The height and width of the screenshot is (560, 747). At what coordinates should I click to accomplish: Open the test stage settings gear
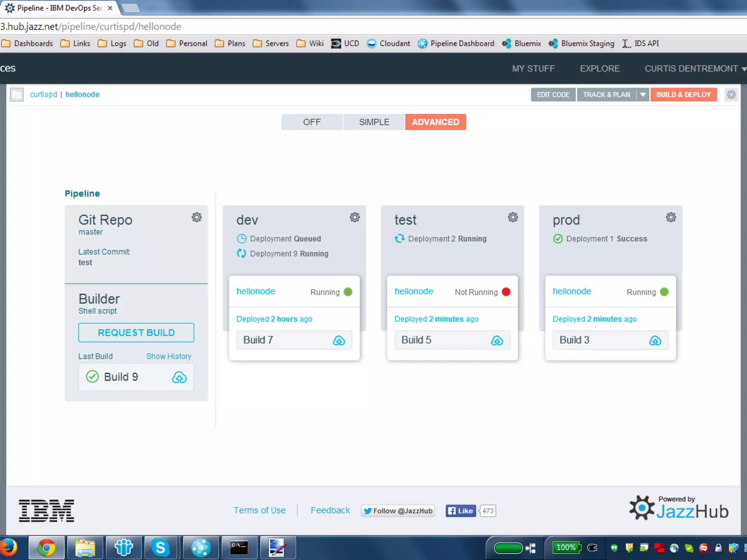point(512,217)
